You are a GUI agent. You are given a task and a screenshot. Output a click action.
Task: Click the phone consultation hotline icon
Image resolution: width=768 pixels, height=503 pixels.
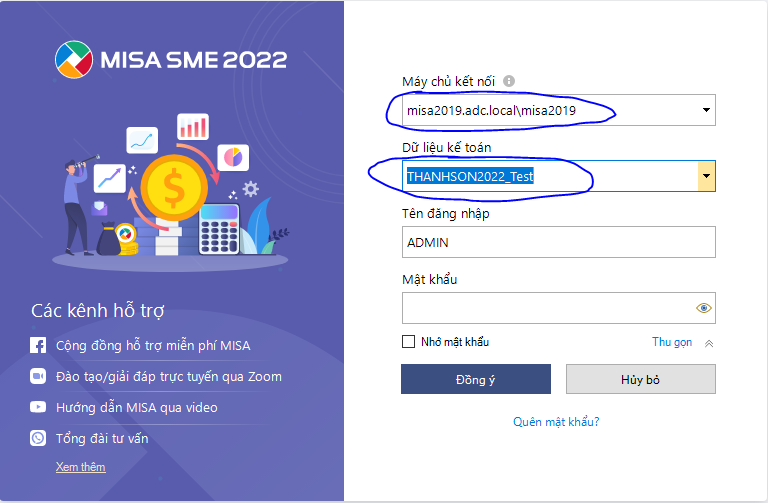tap(38, 438)
